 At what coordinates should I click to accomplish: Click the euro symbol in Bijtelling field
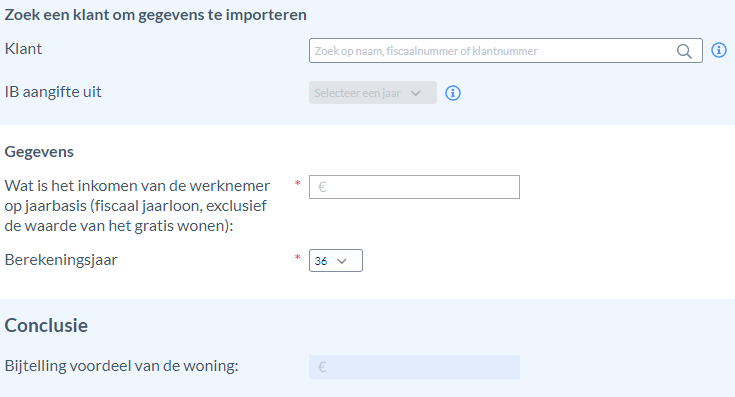pos(322,367)
